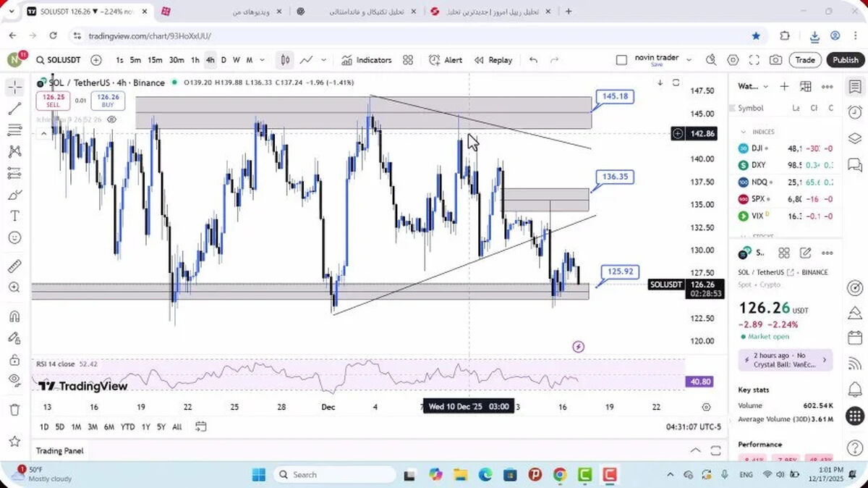Select the ruler measure tool
This screenshot has height=488, width=868.
tap(14, 266)
